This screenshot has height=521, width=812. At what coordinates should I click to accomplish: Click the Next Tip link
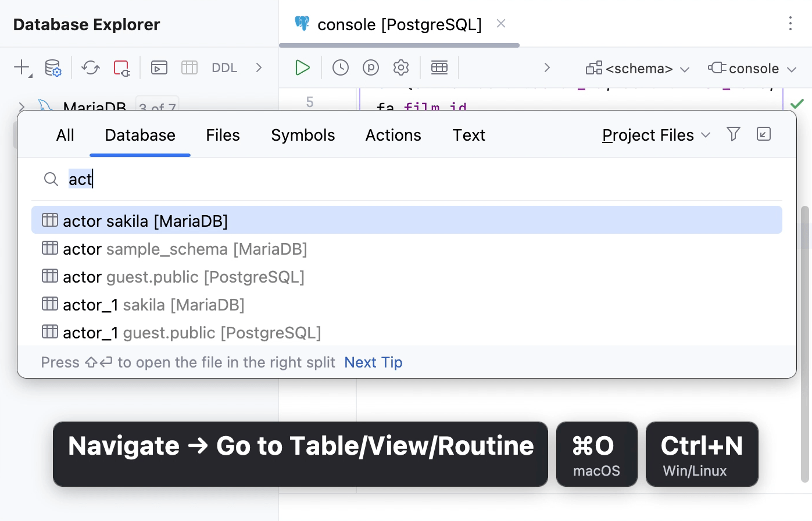click(373, 362)
